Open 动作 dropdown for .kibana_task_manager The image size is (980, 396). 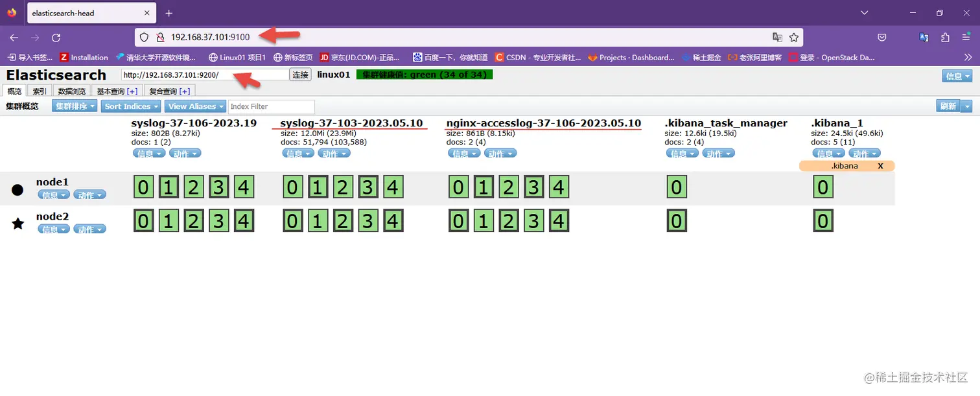point(719,154)
